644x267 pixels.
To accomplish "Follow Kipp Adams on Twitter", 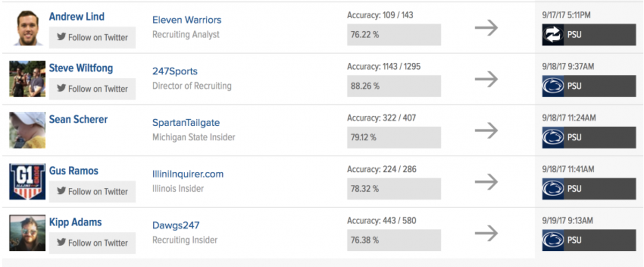I will 92,242.
